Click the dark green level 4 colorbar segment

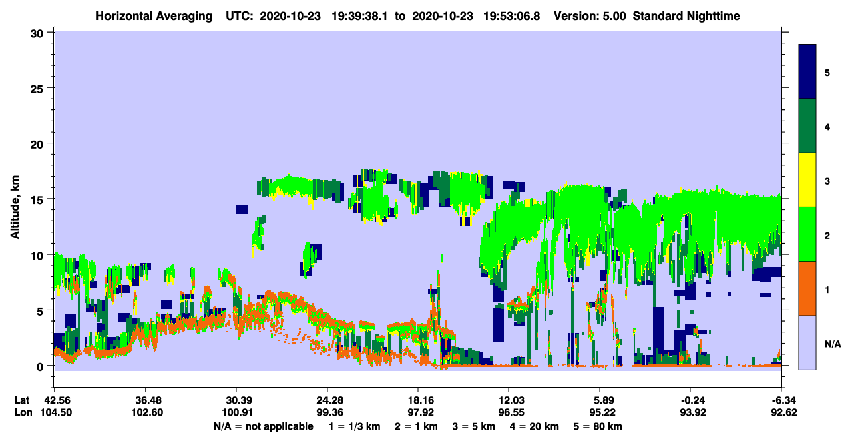[807, 126]
